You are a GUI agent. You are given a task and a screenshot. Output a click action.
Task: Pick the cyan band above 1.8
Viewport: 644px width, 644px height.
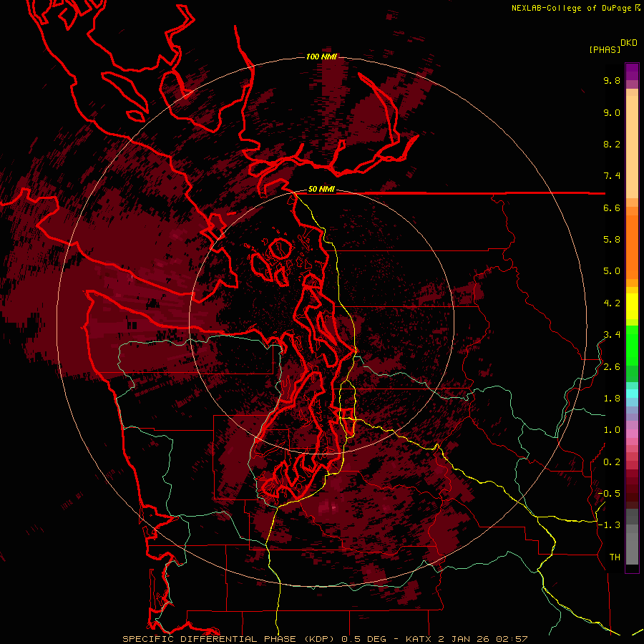point(632,394)
